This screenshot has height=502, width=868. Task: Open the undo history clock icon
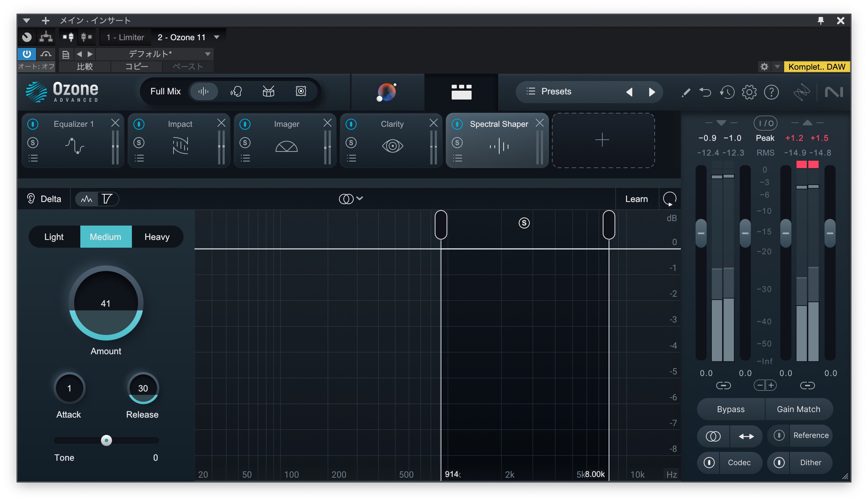[727, 92]
